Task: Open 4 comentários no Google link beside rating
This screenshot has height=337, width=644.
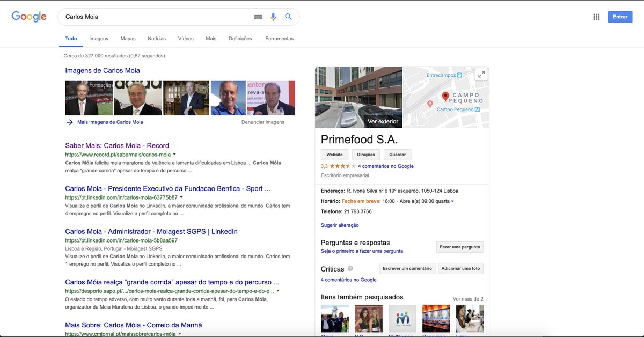Action: pyautogui.click(x=386, y=166)
